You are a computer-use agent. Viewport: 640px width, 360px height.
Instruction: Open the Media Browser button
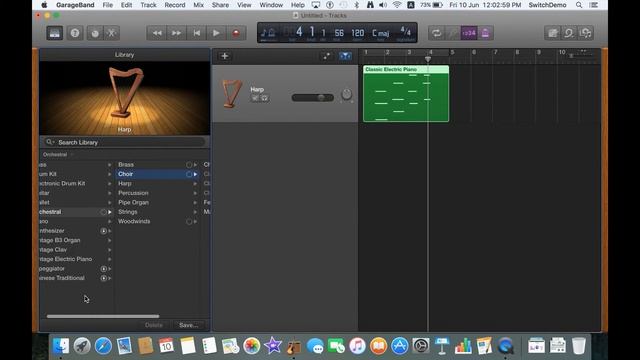(586, 33)
